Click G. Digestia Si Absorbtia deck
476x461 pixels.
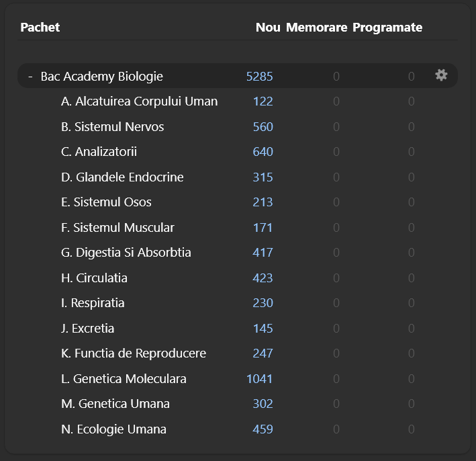pyautogui.click(x=126, y=253)
